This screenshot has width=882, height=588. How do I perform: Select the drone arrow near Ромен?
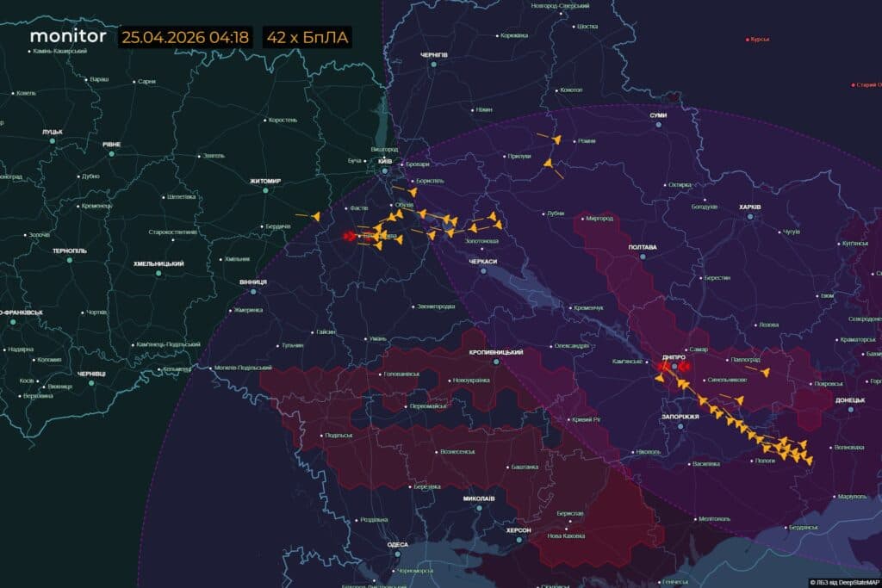pyautogui.click(x=557, y=140)
